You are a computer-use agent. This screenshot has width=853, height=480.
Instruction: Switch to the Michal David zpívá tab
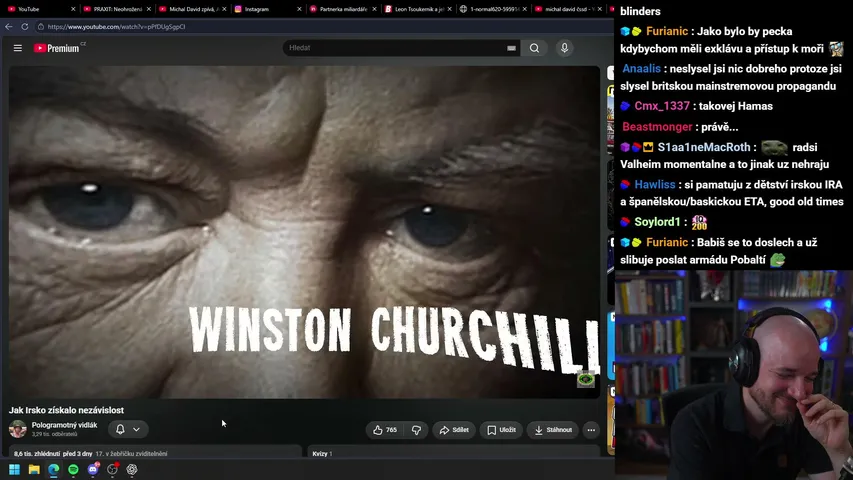point(188,9)
